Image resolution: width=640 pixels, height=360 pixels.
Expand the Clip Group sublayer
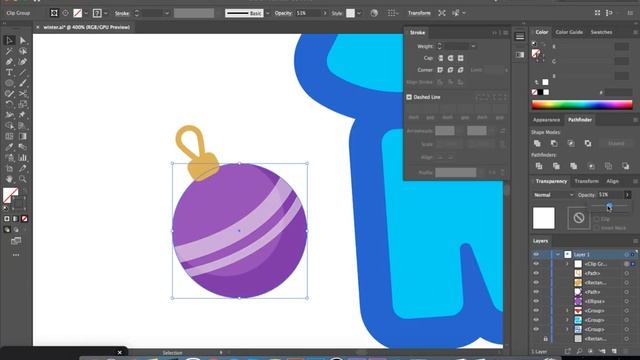click(567, 264)
